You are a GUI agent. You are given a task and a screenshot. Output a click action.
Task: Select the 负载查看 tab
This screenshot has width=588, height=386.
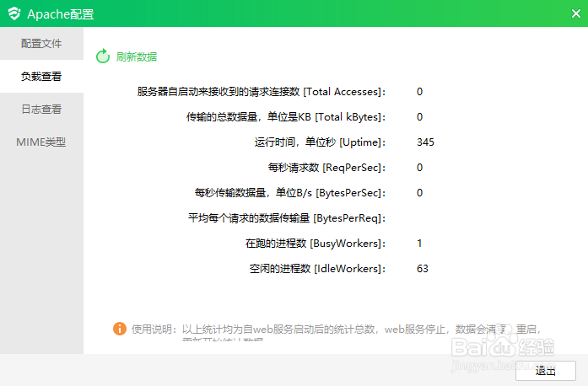(x=41, y=77)
